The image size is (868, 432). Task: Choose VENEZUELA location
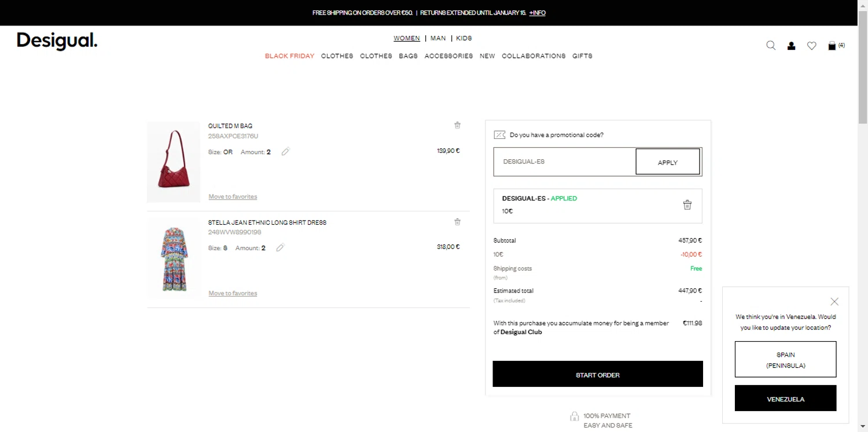tap(785, 398)
